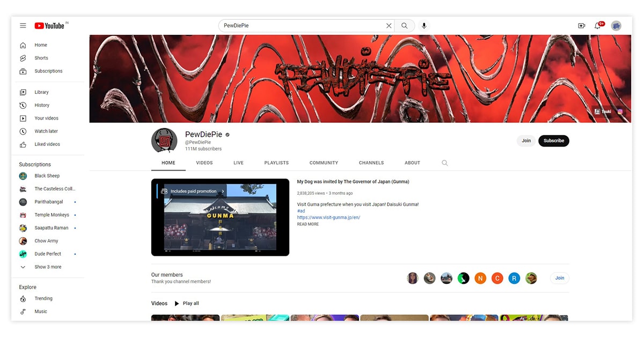
Task: Search within PewDiePie channel
Action: point(444,163)
